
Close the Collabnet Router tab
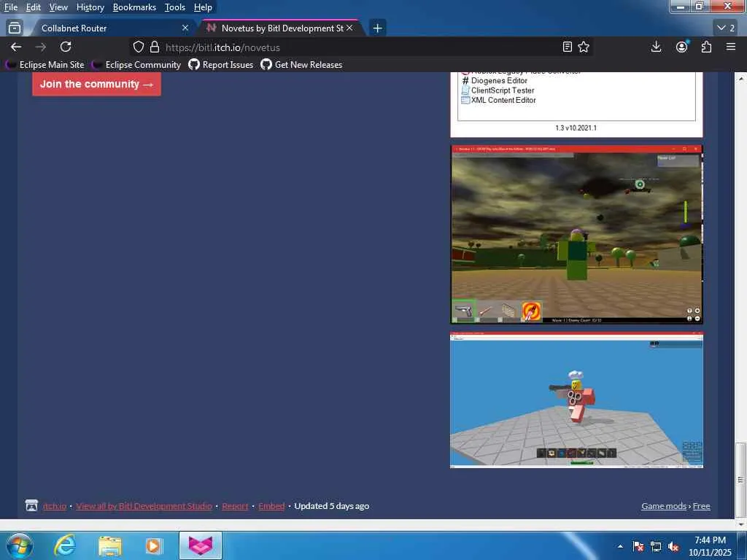185,28
